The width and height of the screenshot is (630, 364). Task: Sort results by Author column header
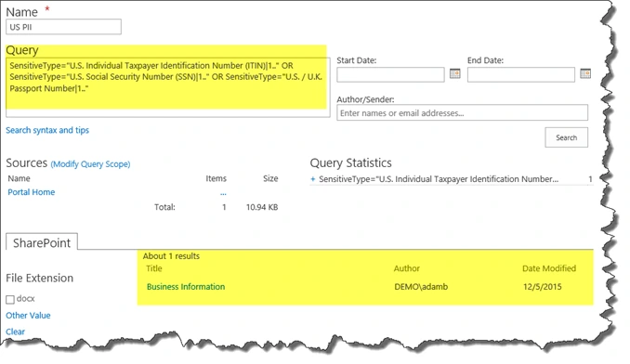[x=407, y=268]
